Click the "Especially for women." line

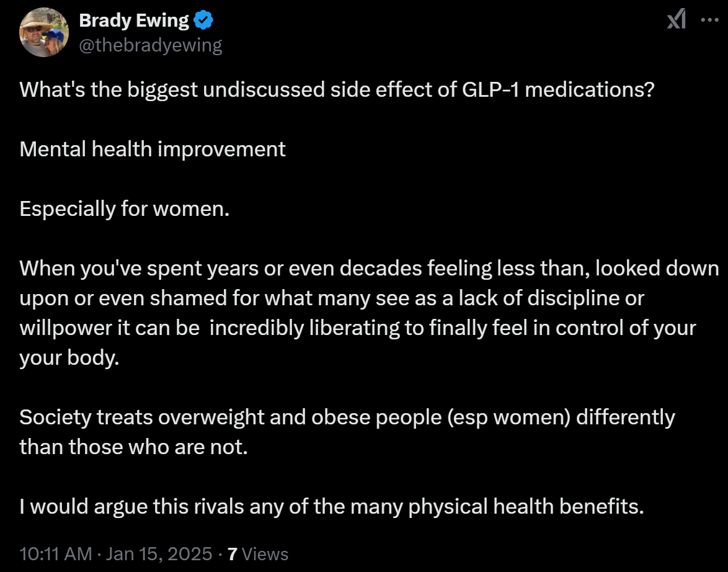click(125, 208)
